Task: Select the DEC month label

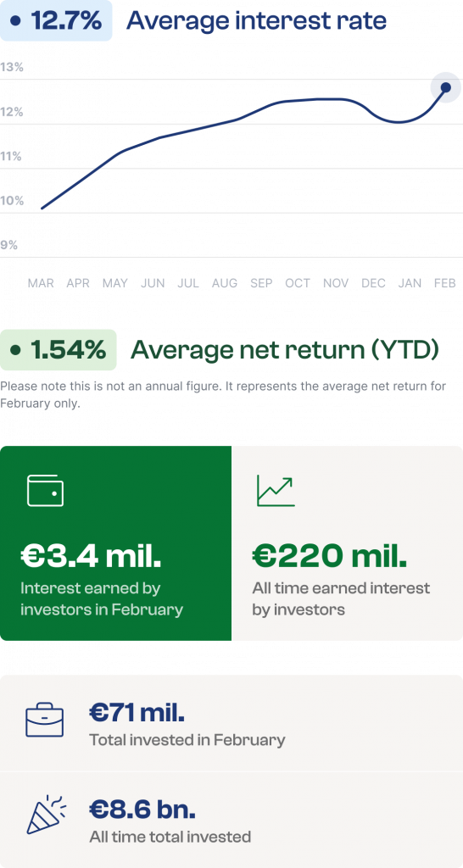Action: [373, 283]
